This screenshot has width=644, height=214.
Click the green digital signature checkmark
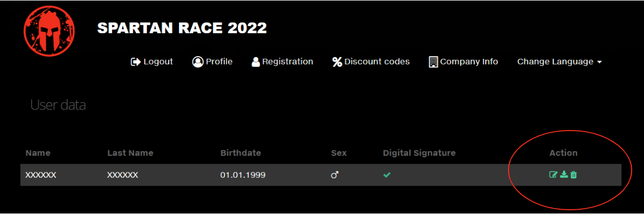coord(387,175)
